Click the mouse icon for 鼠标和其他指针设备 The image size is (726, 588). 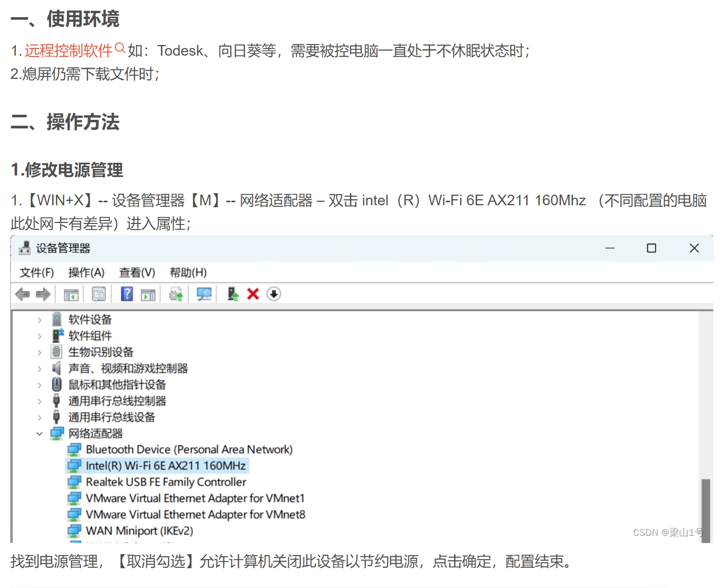[x=57, y=384]
